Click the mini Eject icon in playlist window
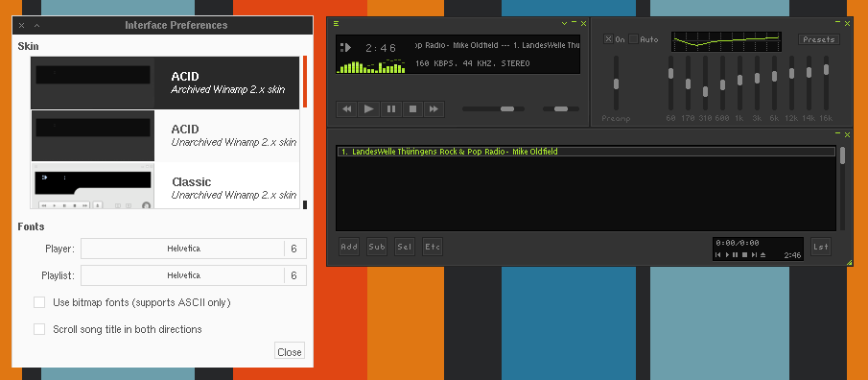868x380 pixels. pos(762,255)
